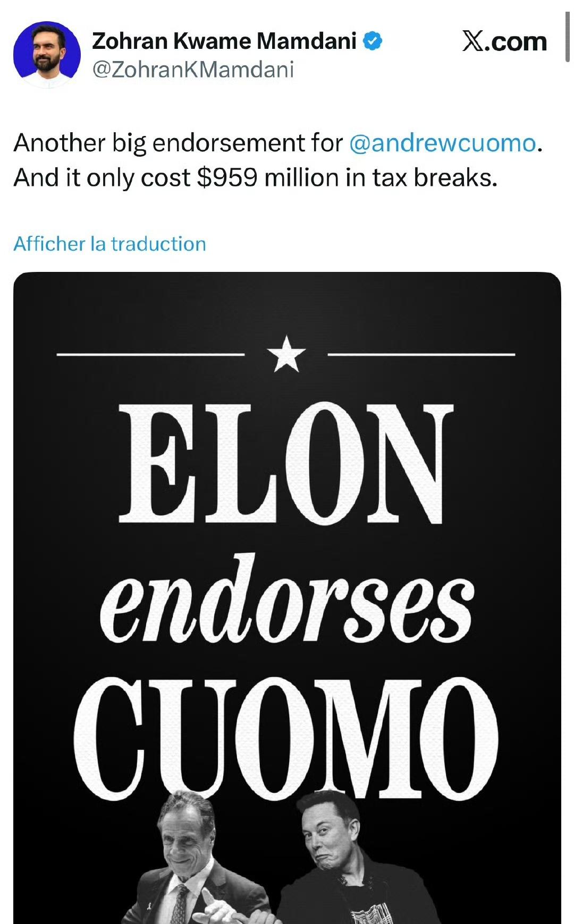Click the tweet text about $959 million
The height and width of the screenshot is (924, 574).
coord(255,178)
